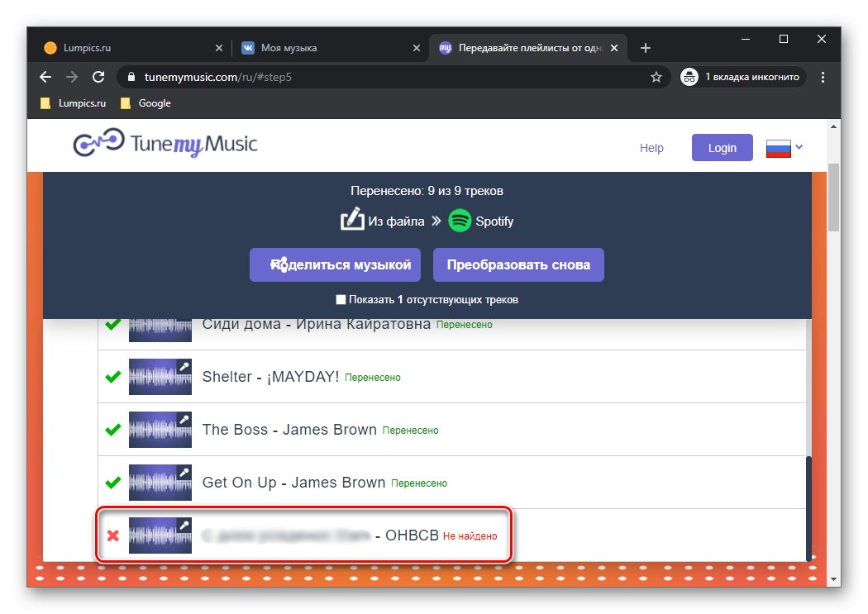Enable "Показать 1 отсутствующих треков"
868x614 pixels.
click(340, 299)
